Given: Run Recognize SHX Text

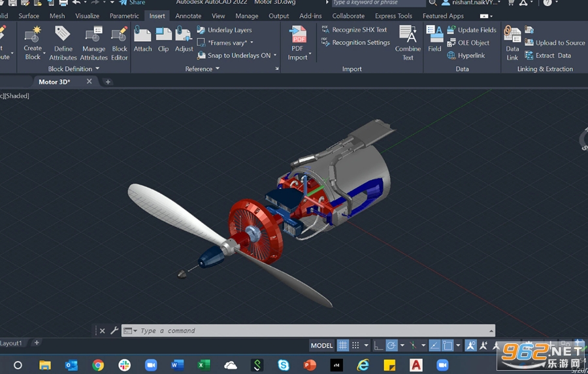Looking at the screenshot, I should coord(354,29).
